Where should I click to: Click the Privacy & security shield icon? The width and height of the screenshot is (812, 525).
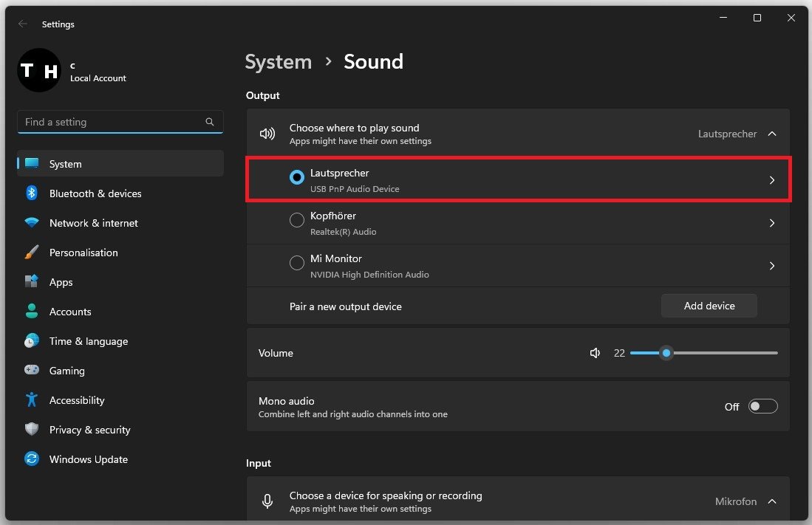click(x=32, y=430)
